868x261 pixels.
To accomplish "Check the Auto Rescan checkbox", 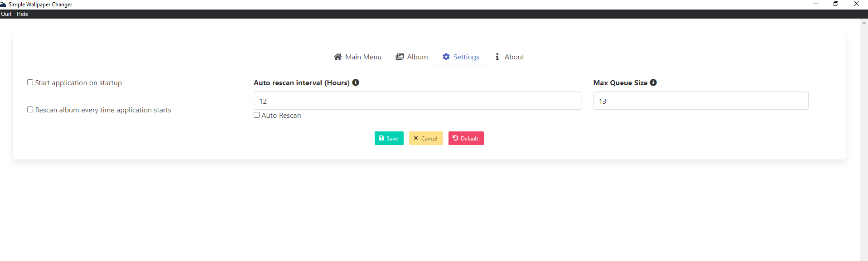I will 256,115.
